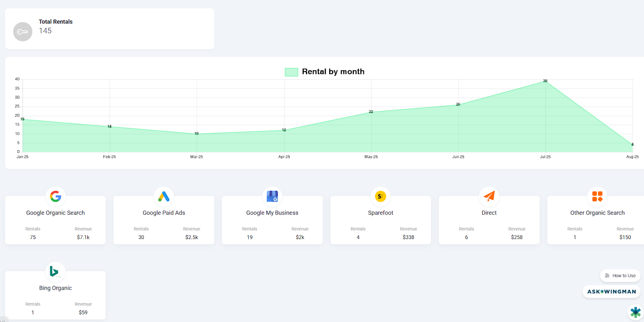Click Sparefoot rentals value 4

point(358,237)
